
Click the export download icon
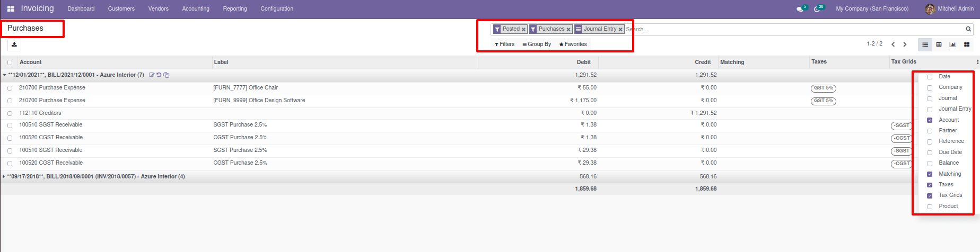point(14,44)
